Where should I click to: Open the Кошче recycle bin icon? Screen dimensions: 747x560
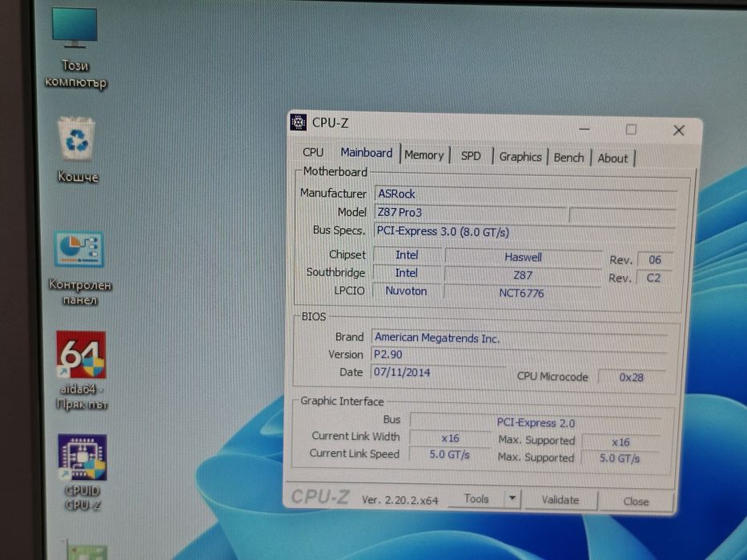coord(77,150)
